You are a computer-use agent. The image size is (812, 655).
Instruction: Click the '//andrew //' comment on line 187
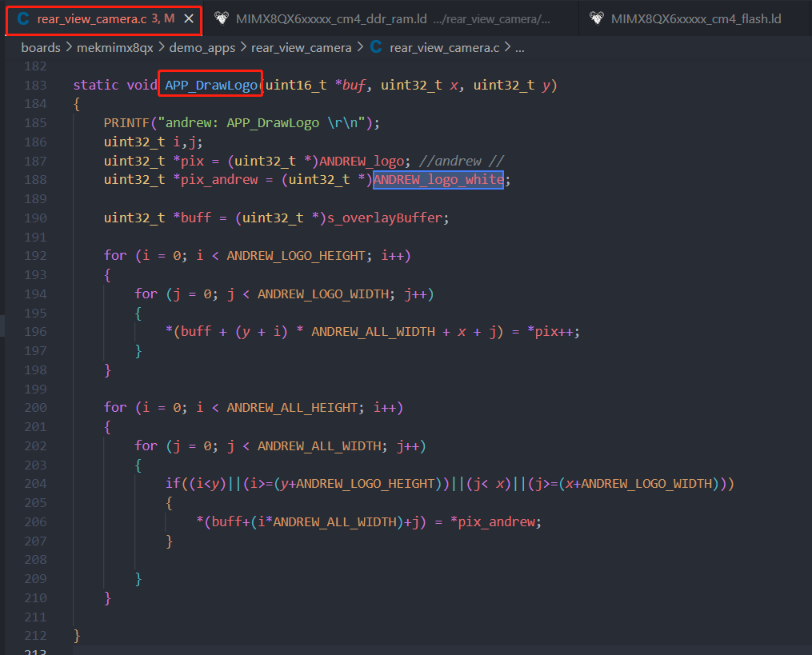pos(461,161)
